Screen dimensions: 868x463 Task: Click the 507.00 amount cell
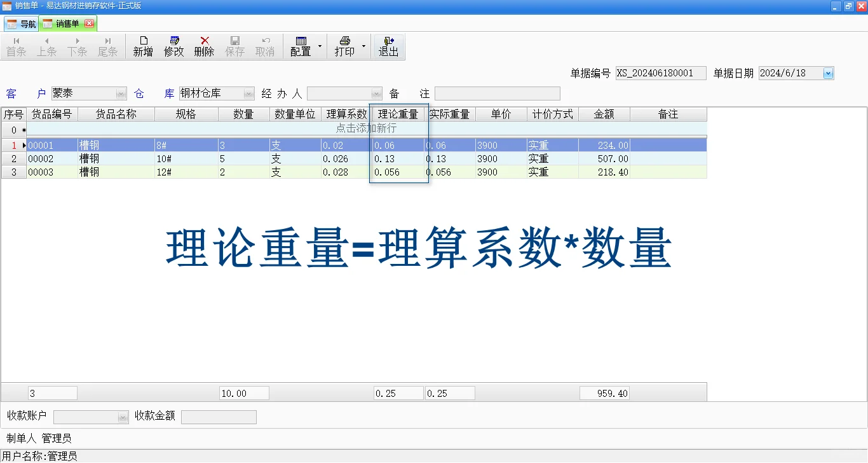pyautogui.click(x=604, y=159)
